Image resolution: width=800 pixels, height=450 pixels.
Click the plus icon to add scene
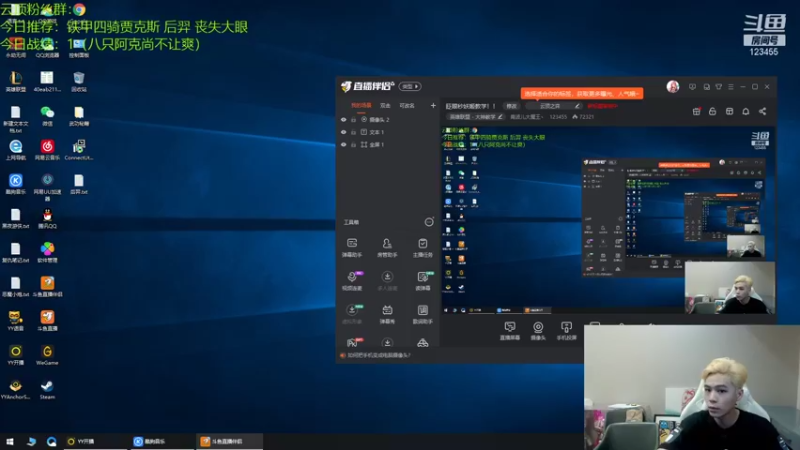point(433,106)
